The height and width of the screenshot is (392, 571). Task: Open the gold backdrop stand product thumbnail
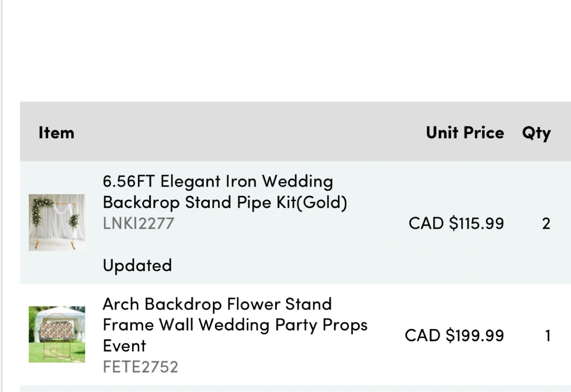[x=57, y=222]
